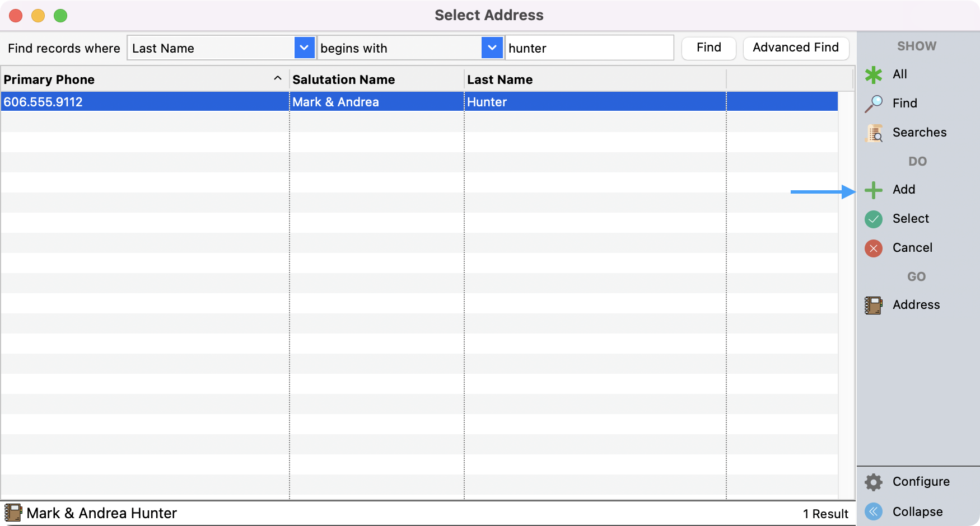Click the green plus Add icon
Image resolution: width=980 pixels, height=526 pixels.
point(873,190)
